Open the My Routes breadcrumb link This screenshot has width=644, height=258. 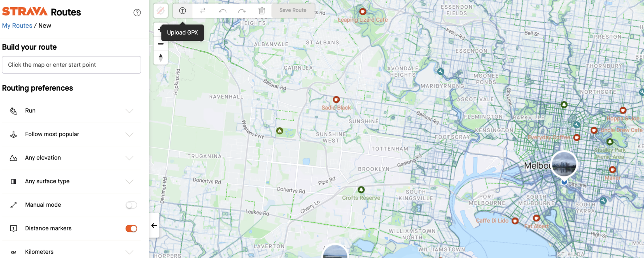[x=17, y=26]
